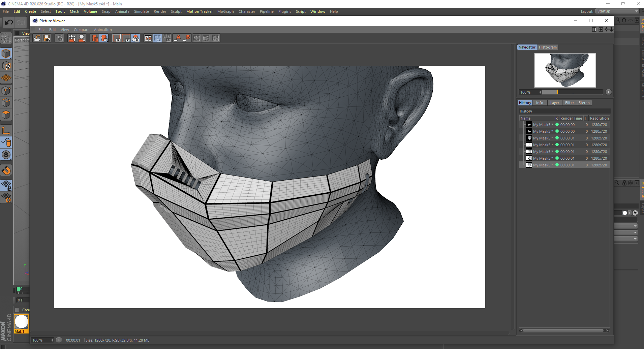The height and width of the screenshot is (349, 644).
Task: Switch to the Histogram tab
Action: tap(548, 47)
